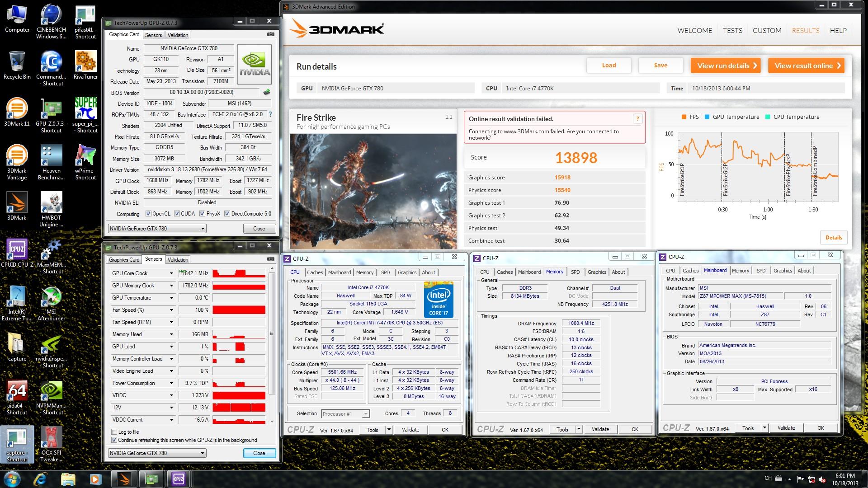868x488 pixels.
Task: Open the Windows Start button
Action: pos(12,479)
